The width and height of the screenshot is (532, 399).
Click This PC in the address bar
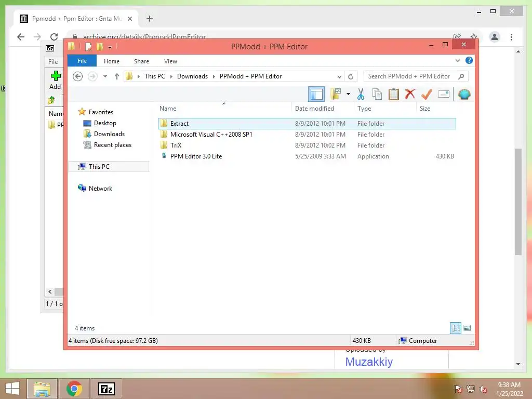pyautogui.click(x=155, y=76)
